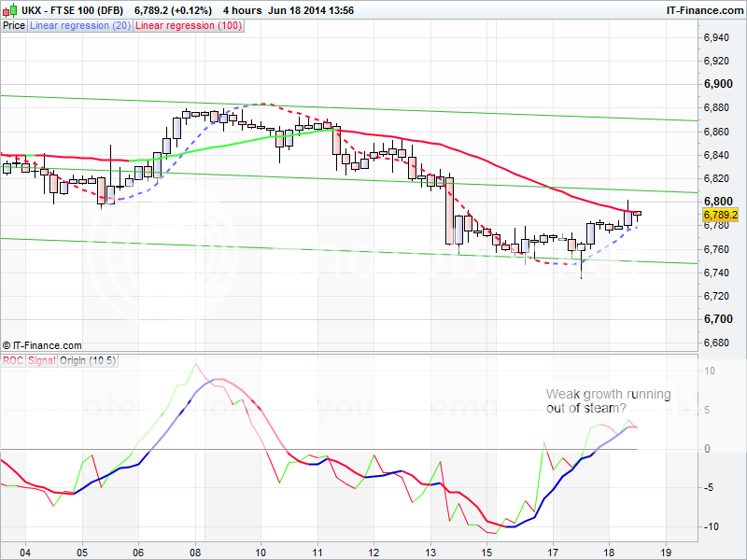Click the UKX - FTSE 100 (DFB) title
Viewport: 747px width, 560px height.
[x=73, y=10]
